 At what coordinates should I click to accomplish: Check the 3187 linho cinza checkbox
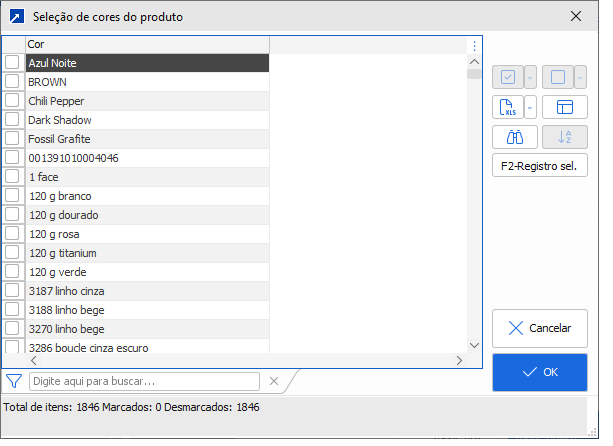pos(12,290)
